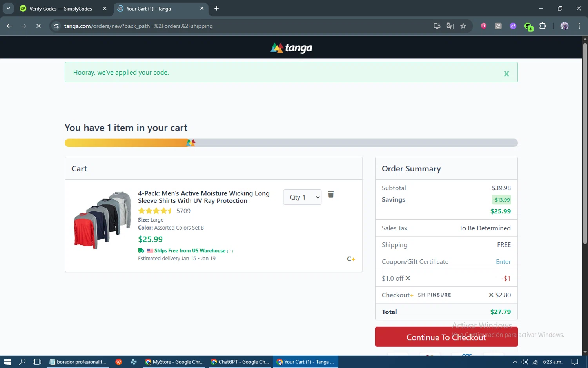Image resolution: width=588 pixels, height=368 pixels.
Task: Click the $27.79 total amount
Action: click(500, 312)
